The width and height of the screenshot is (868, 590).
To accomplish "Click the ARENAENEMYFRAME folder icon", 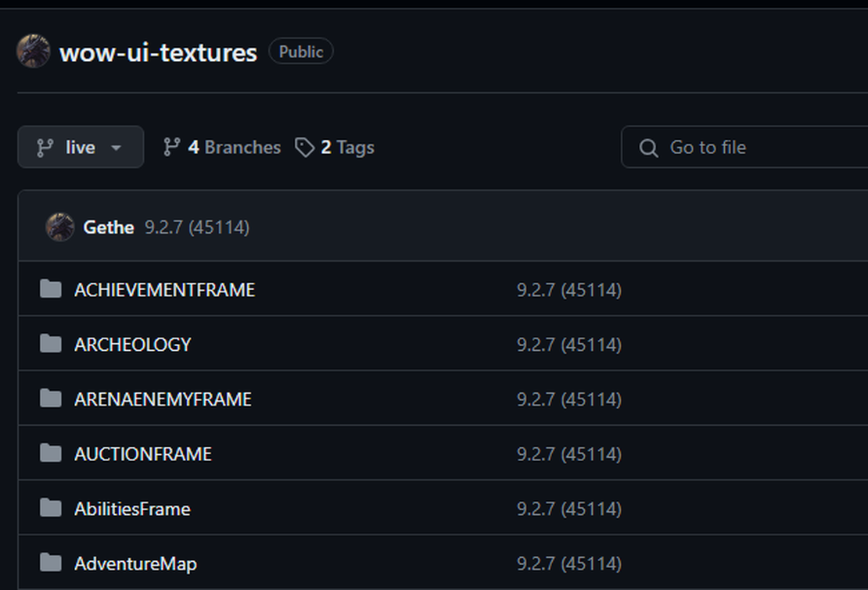I will (51, 399).
